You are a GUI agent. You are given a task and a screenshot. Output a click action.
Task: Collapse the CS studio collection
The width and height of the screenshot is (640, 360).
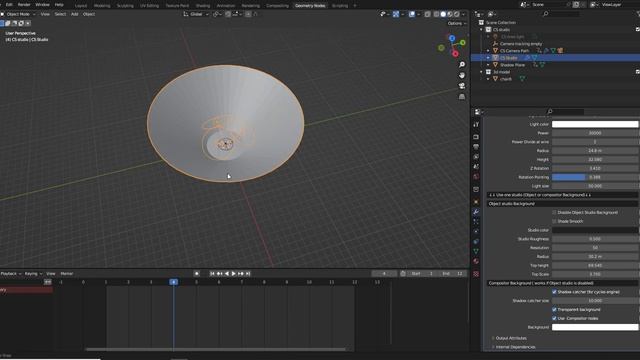[x=481, y=30]
